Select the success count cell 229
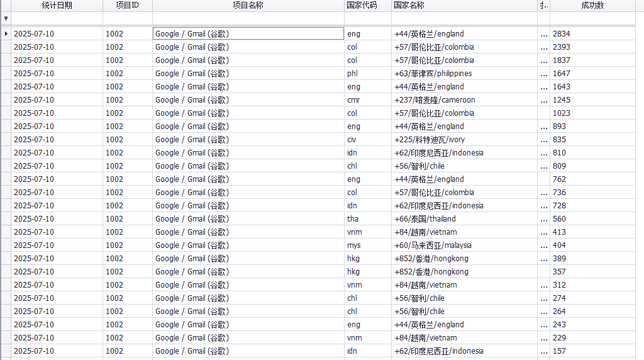 tap(592, 338)
